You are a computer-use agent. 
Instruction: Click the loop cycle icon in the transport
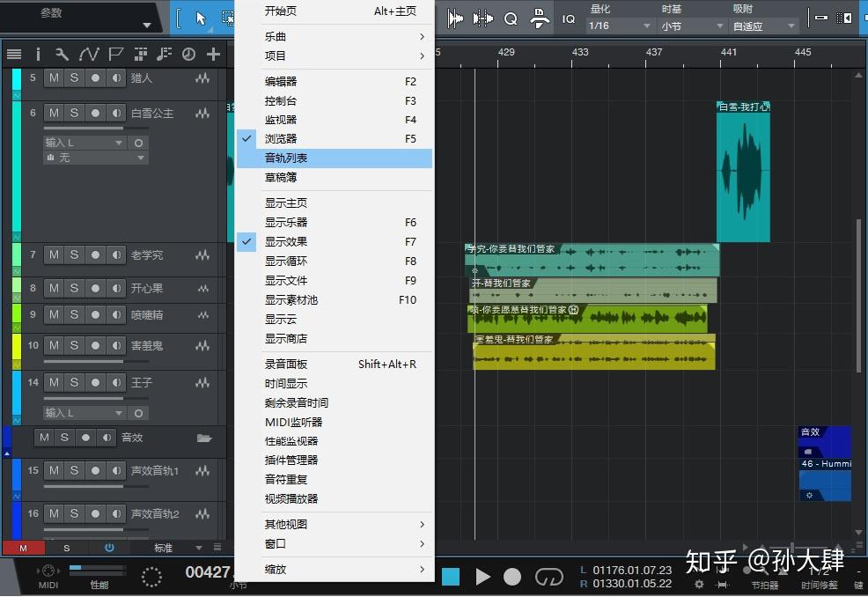click(x=549, y=577)
